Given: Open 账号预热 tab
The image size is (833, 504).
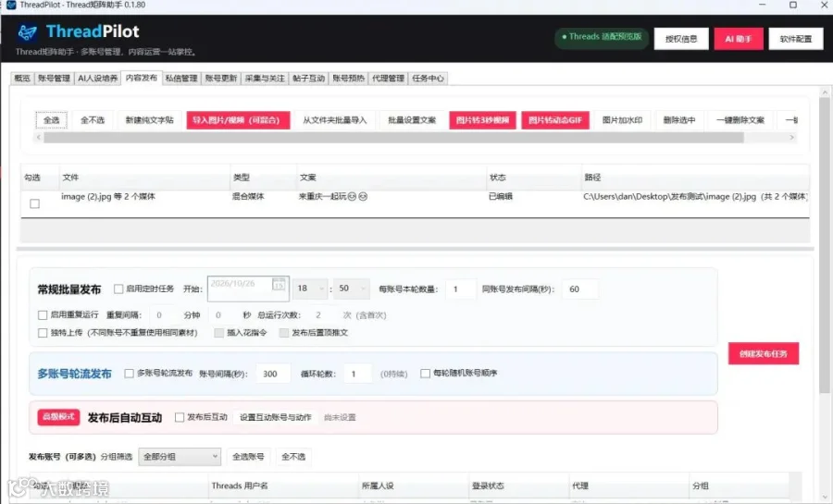Looking at the screenshot, I should 349,78.
